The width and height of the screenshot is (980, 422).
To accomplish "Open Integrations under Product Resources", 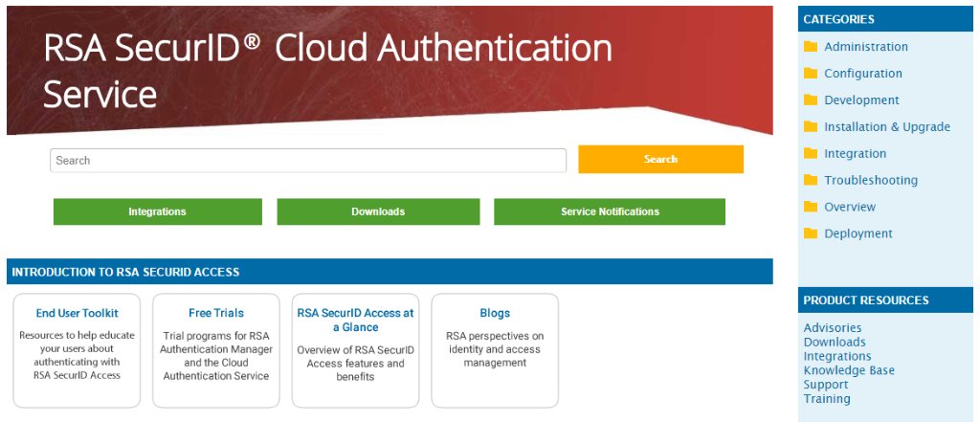I will (x=837, y=356).
